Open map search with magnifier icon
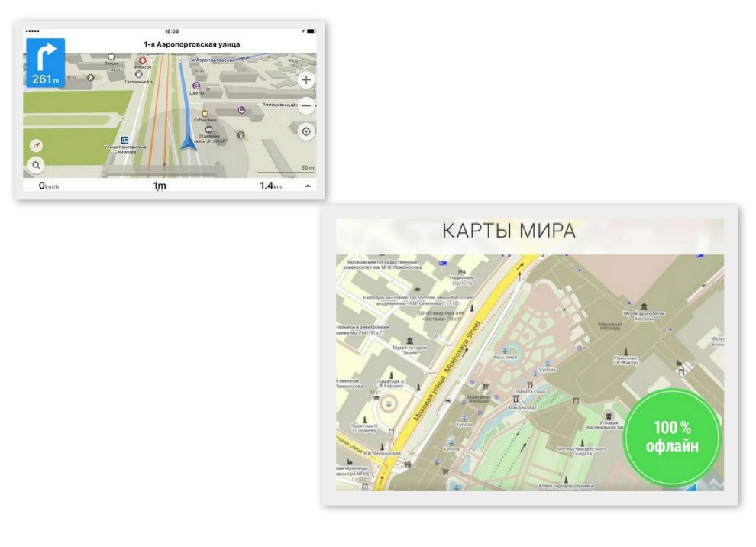 click(x=36, y=164)
